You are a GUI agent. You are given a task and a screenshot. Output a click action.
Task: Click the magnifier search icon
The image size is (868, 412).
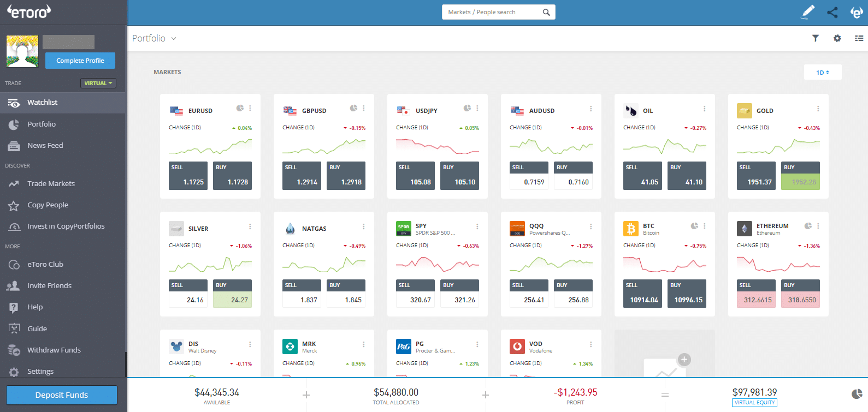tap(546, 12)
